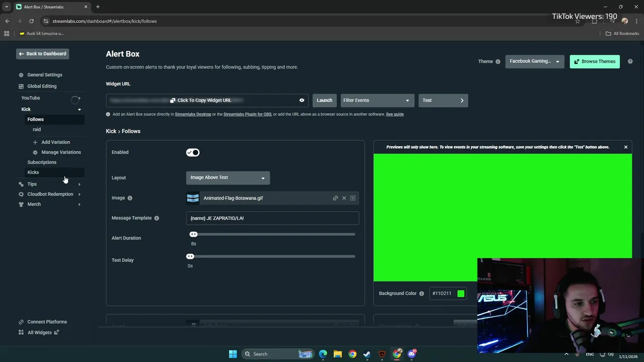Click the Message Template text field
644x362 pixels.
point(272,218)
